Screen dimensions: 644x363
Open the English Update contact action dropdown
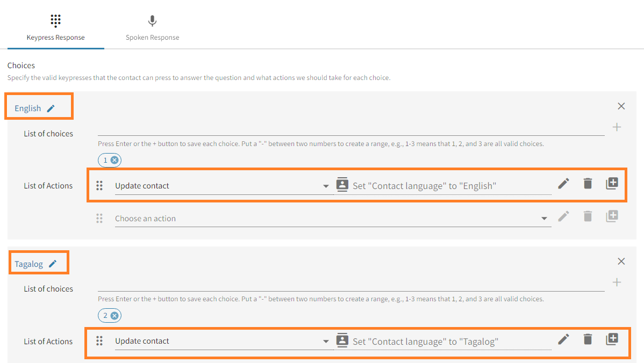pyautogui.click(x=326, y=186)
